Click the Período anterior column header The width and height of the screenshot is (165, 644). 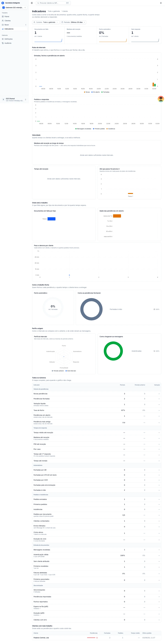[x=140, y=385]
